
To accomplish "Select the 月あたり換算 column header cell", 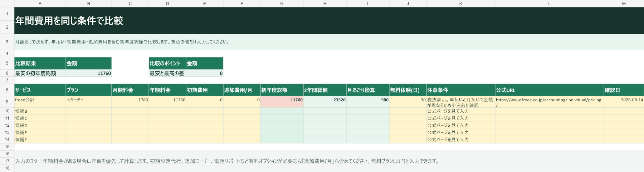I will click(x=368, y=90).
